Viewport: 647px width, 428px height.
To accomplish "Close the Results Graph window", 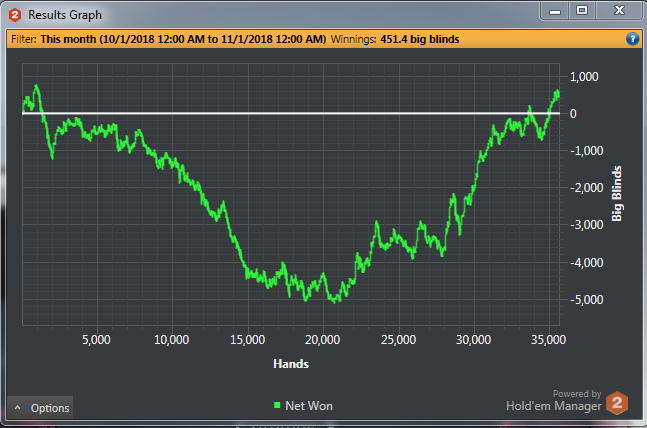I will tap(619, 10).
